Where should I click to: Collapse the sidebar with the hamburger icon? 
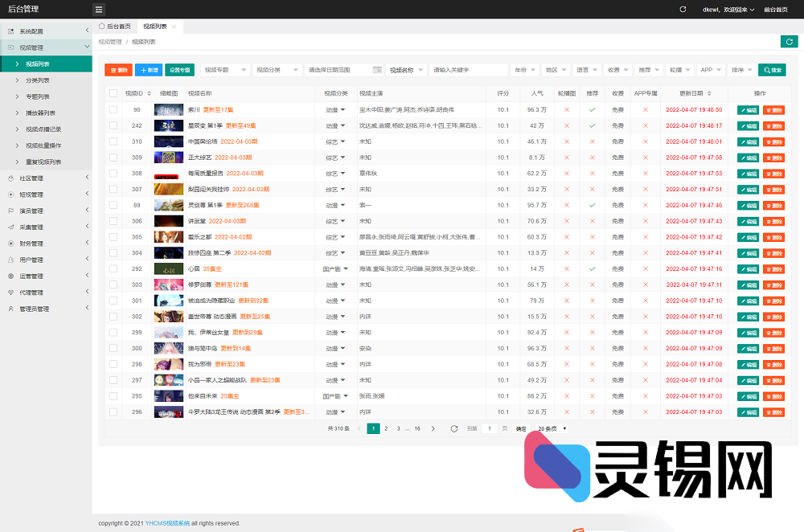(99, 10)
